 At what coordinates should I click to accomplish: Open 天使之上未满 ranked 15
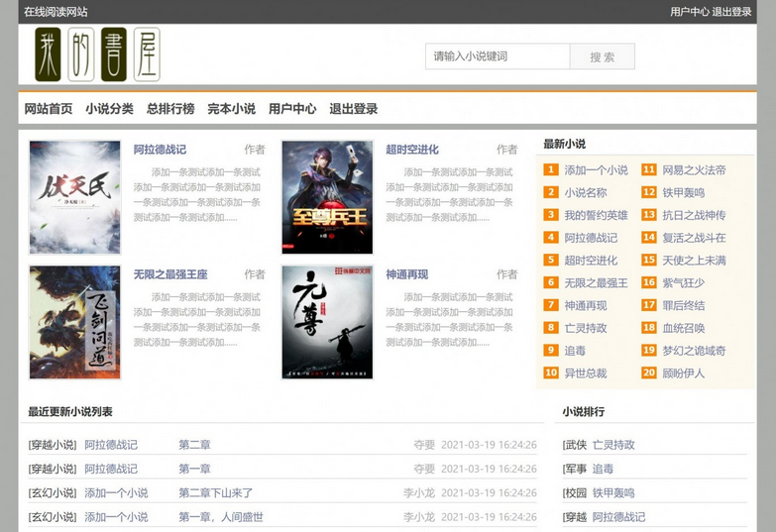(694, 261)
